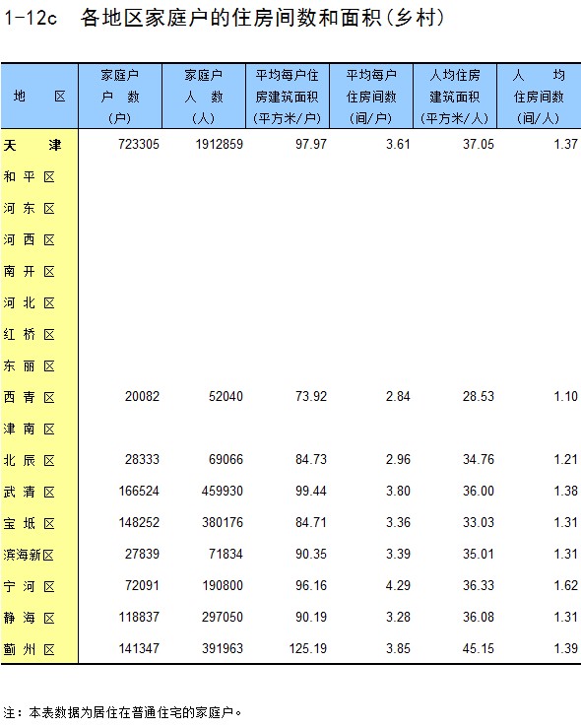Click the 1.62 per-capita rooms value
The image size is (581, 728).
click(565, 585)
